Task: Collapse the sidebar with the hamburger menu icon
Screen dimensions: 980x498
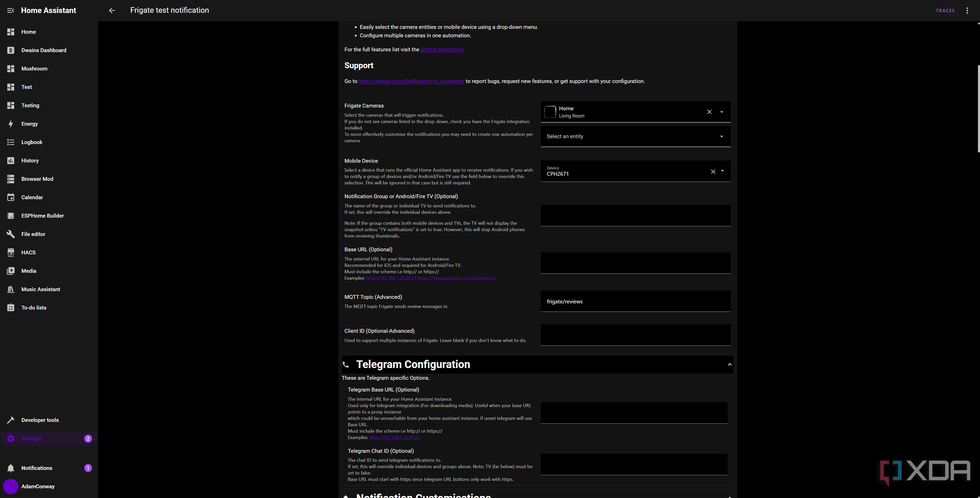Action: click(x=11, y=11)
